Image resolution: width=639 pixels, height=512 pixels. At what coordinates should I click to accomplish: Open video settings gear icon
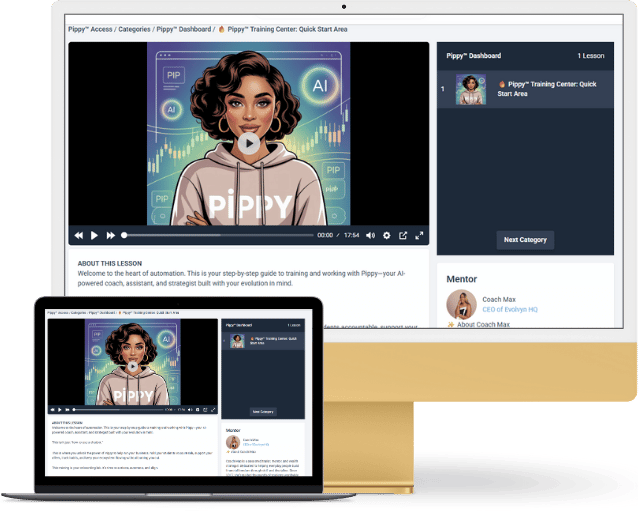(x=386, y=235)
